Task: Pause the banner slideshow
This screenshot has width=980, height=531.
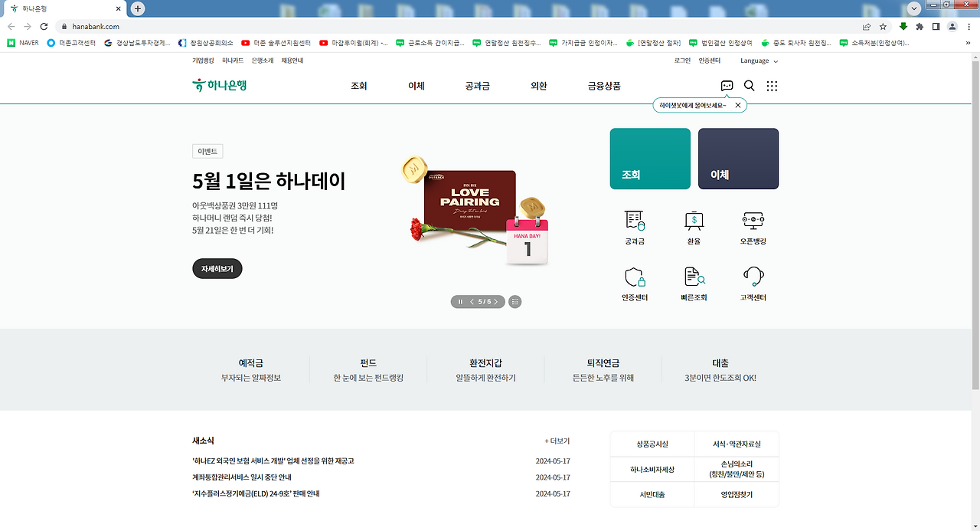Action: 460,302
